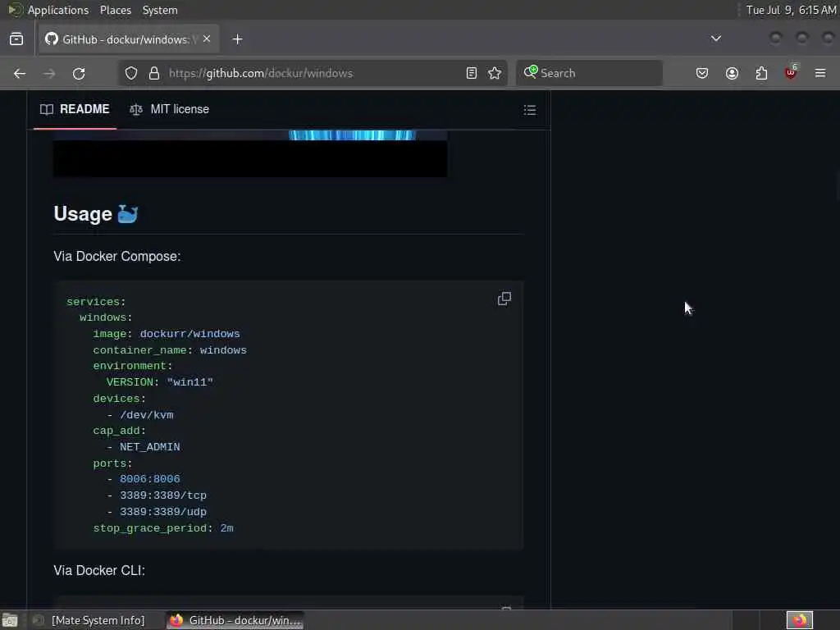Open the Firefox View icon

16,39
